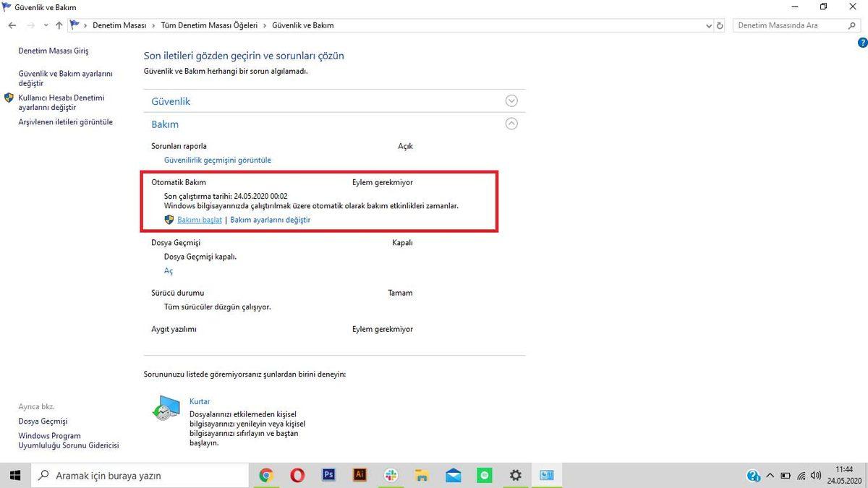
Task: Open Photoshop from the taskbar
Action: (x=328, y=475)
